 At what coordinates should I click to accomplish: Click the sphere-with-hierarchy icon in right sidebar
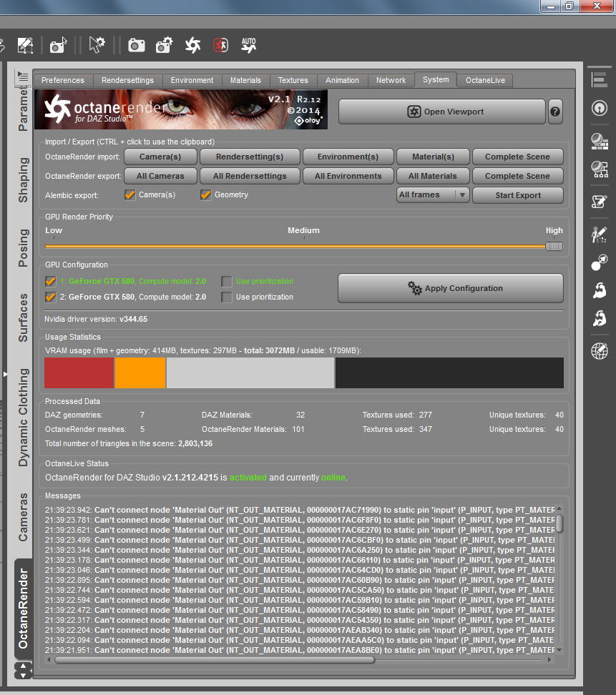(x=599, y=169)
